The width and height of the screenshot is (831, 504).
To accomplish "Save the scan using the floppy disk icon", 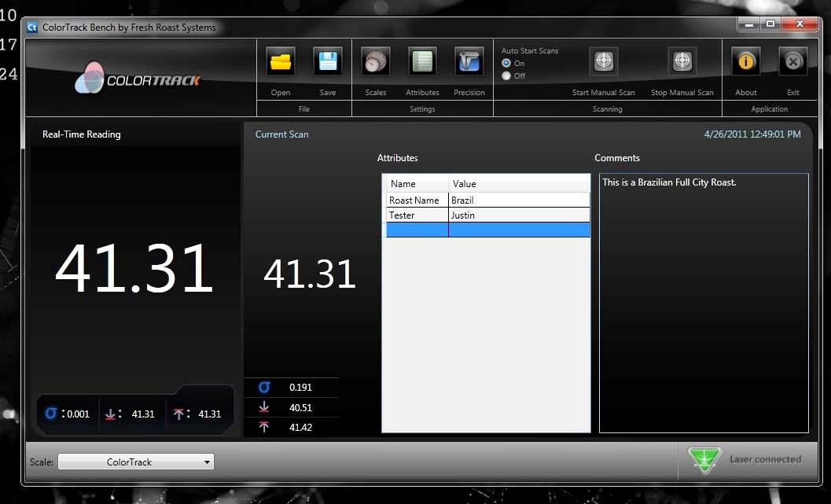I will click(x=328, y=61).
